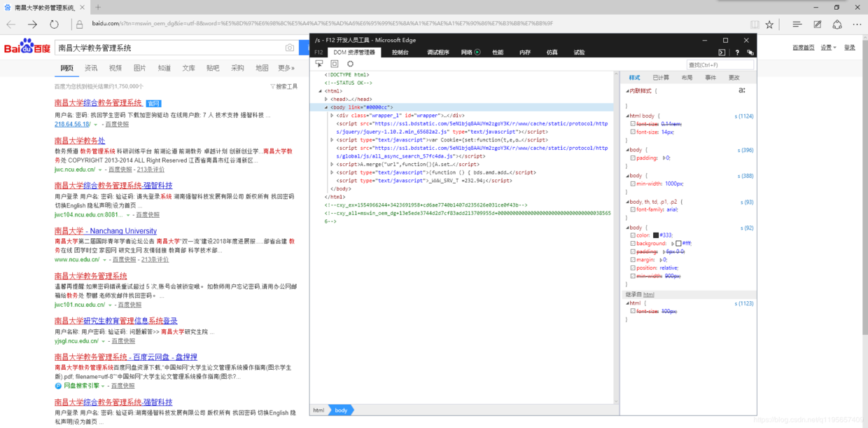Viewport: 868px width, 428px height.
Task: Refresh the page in Edge
Action: [x=55, y=24]
